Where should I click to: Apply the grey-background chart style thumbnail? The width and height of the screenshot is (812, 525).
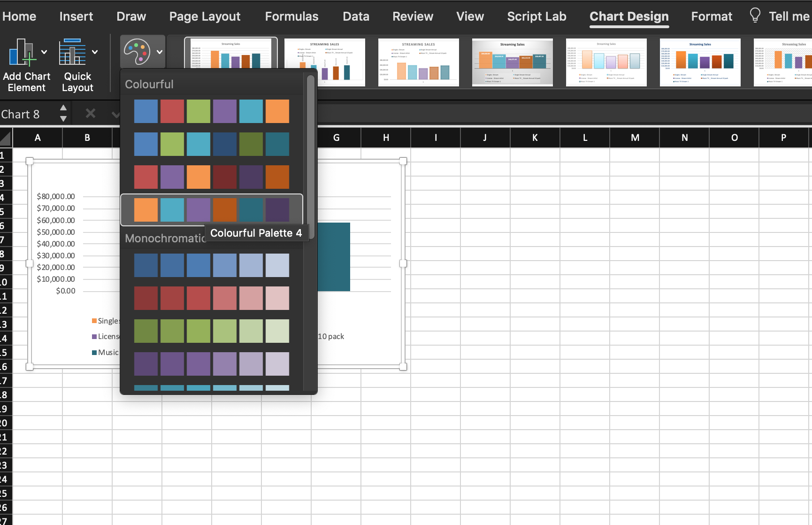[512, 62]
